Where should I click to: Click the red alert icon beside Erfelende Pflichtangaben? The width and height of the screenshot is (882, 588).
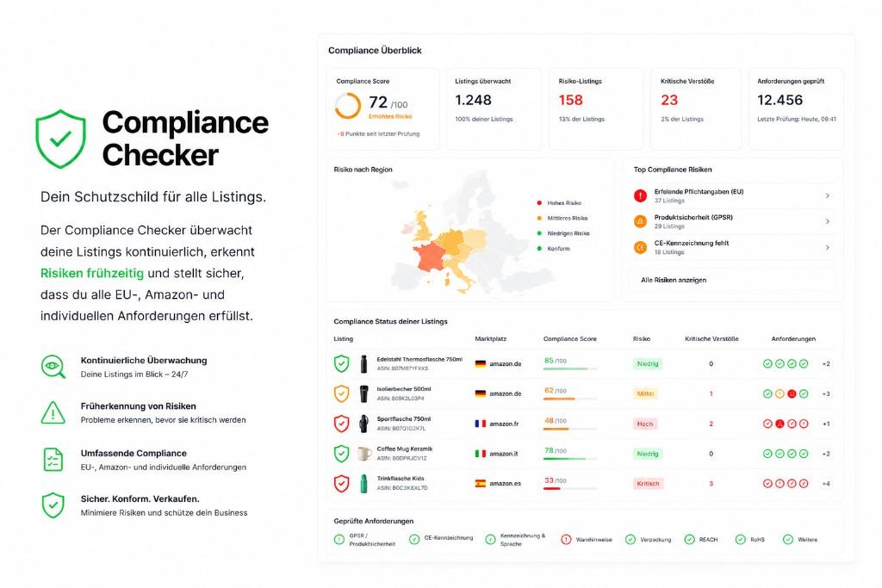tap(640, 195)
